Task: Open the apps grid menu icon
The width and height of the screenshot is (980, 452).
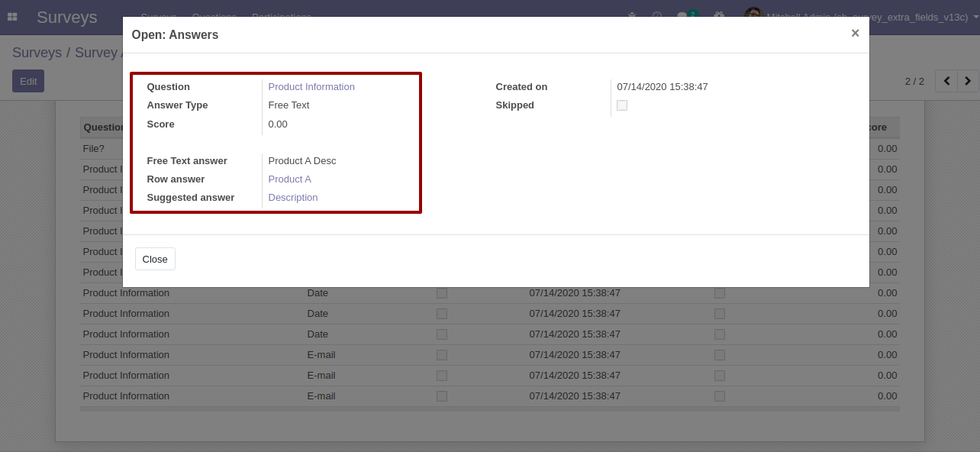Action: coord(12,17)
